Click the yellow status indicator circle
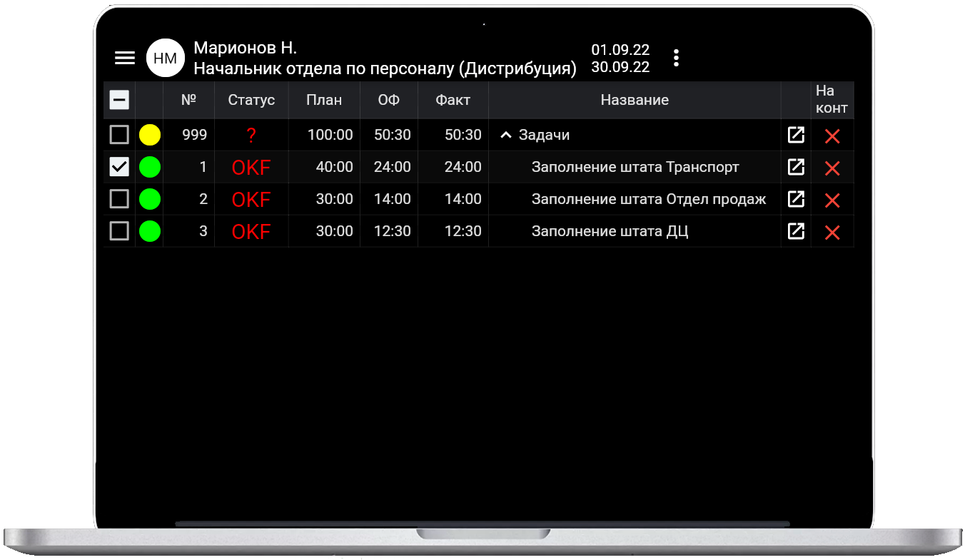 150,135
